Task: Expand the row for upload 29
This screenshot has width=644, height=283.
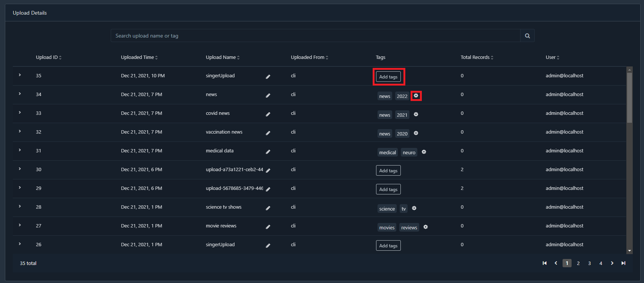Action: [x=20, y=188]
